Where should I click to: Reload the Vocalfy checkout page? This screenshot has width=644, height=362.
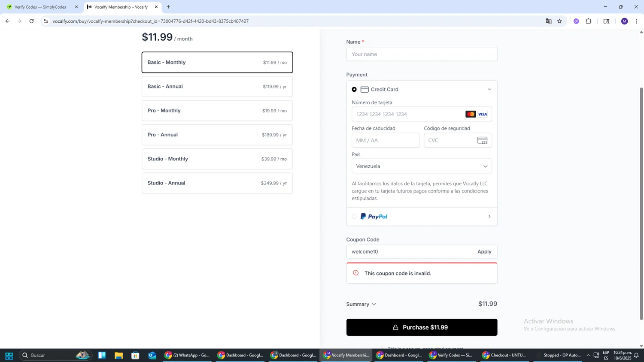(31, 21)
